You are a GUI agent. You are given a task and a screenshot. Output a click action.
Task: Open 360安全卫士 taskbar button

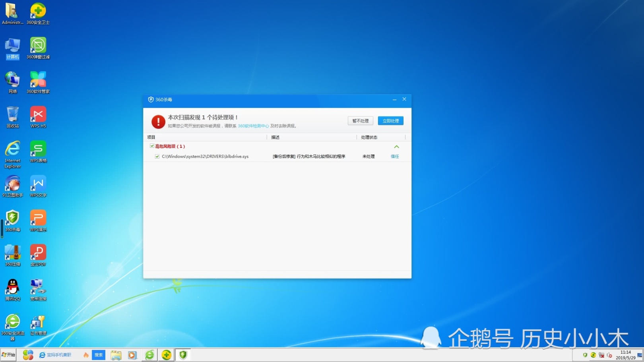pos(166,355)
